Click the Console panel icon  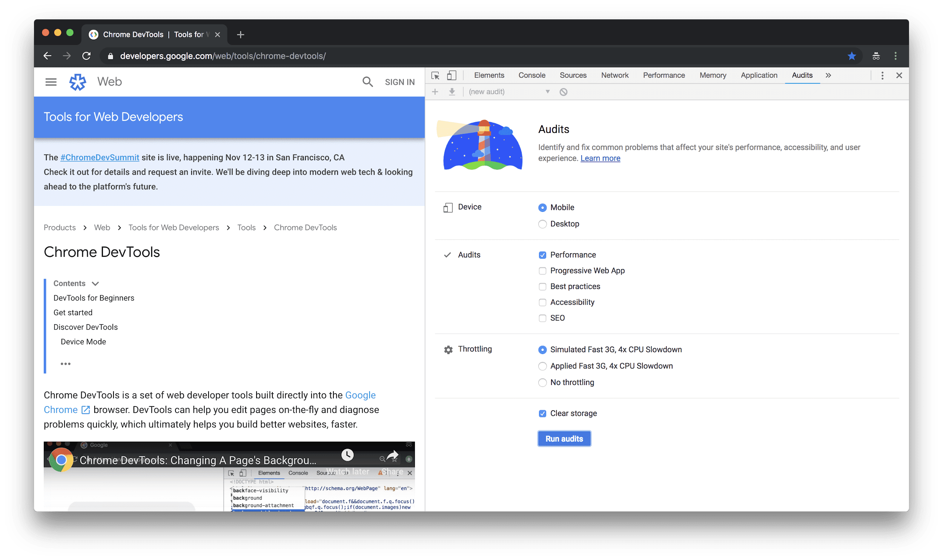(x=532, y=75)
